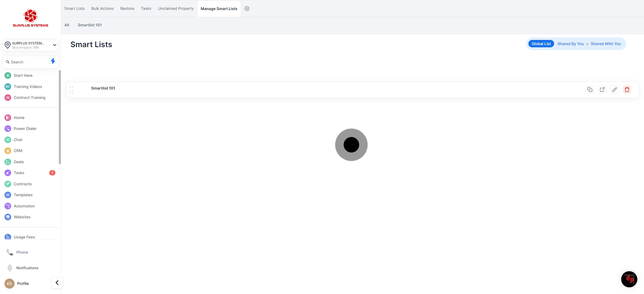
Task: Select the Global List filter pill
Action: 541,44
